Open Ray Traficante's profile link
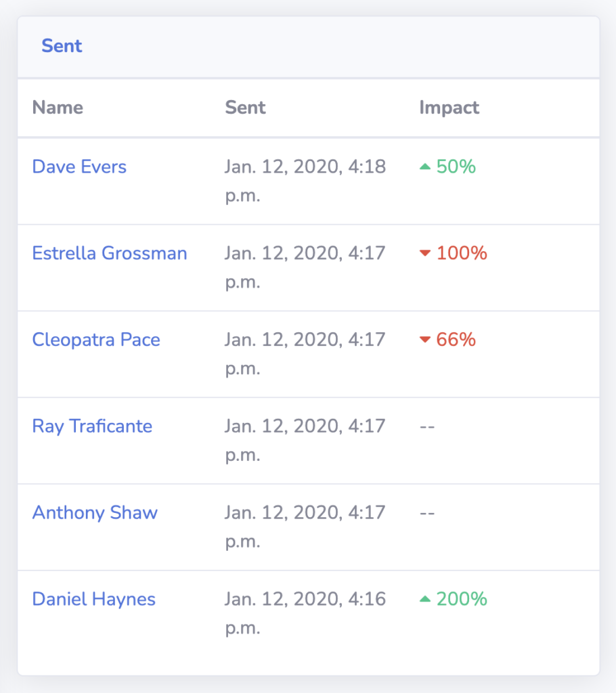Viewport: 616px width, 693px height. (x=92, y=426)
